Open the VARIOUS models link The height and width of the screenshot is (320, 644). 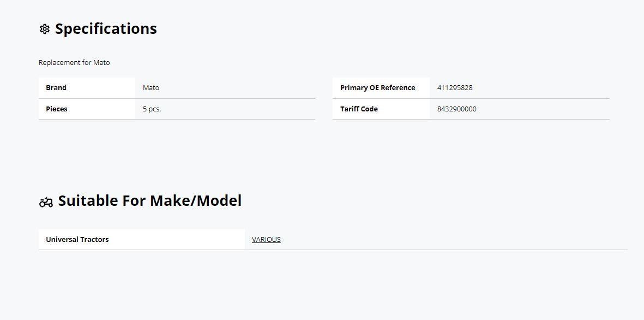266,239
